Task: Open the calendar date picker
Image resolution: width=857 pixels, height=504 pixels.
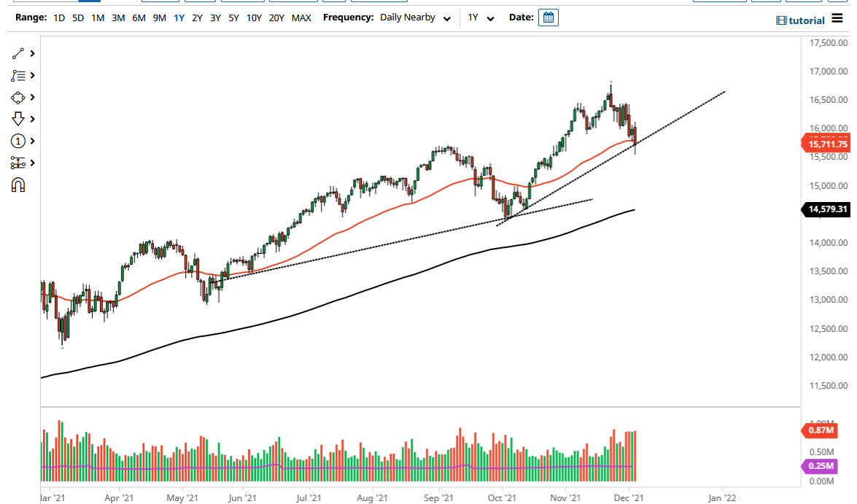Action: point(548,17)
